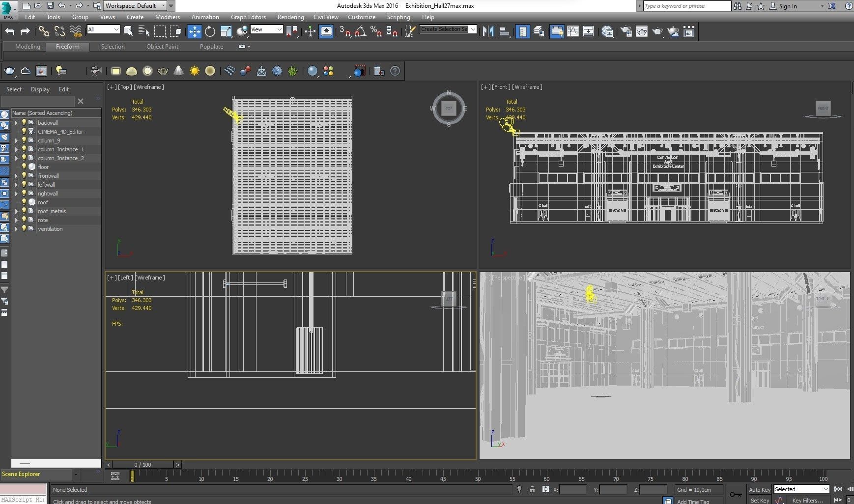This screenshot has height=504, width=854.
Task: Open the Material Editor icon
Action: [x=607, y=31]
